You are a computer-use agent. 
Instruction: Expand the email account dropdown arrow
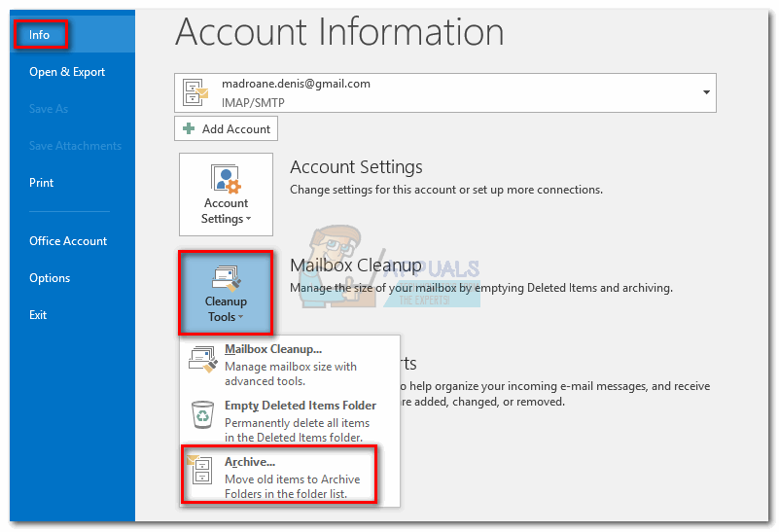[706, 92]
